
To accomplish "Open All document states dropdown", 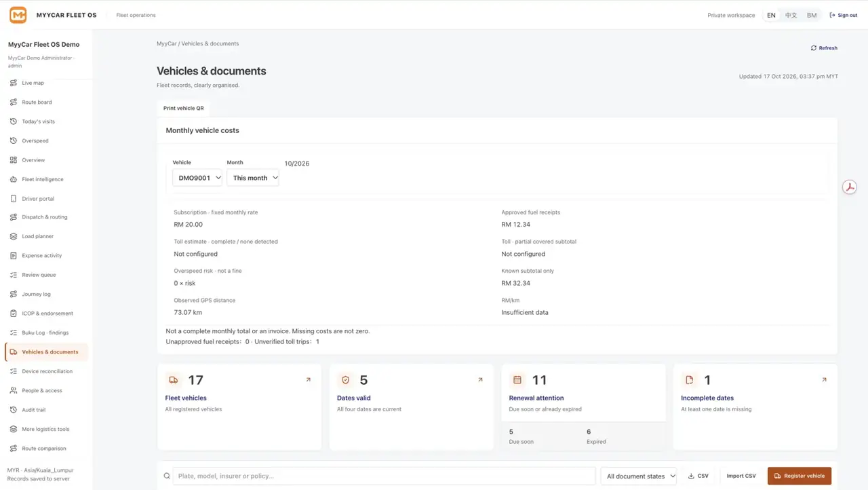I will click(x=639, y=476).
